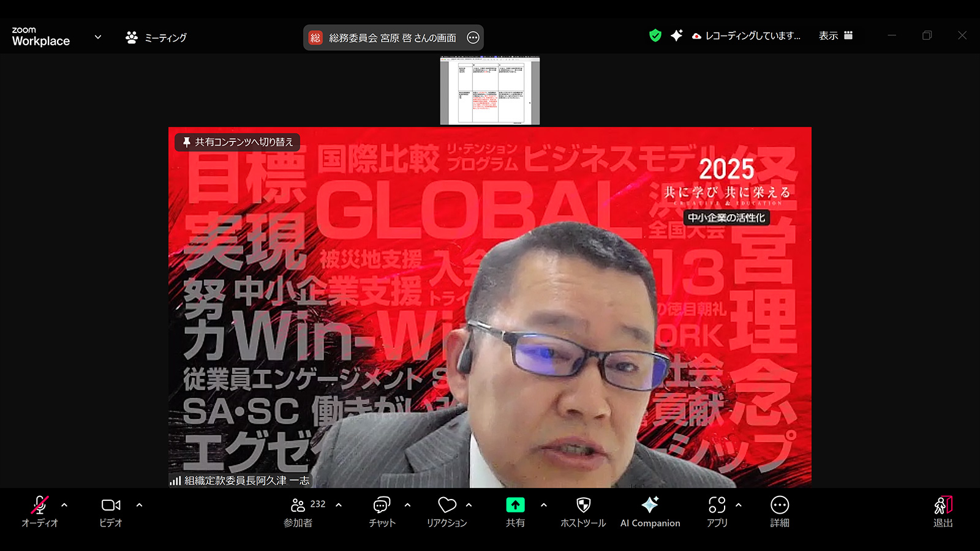Open the Host Tools shield

tap(583, 512)
